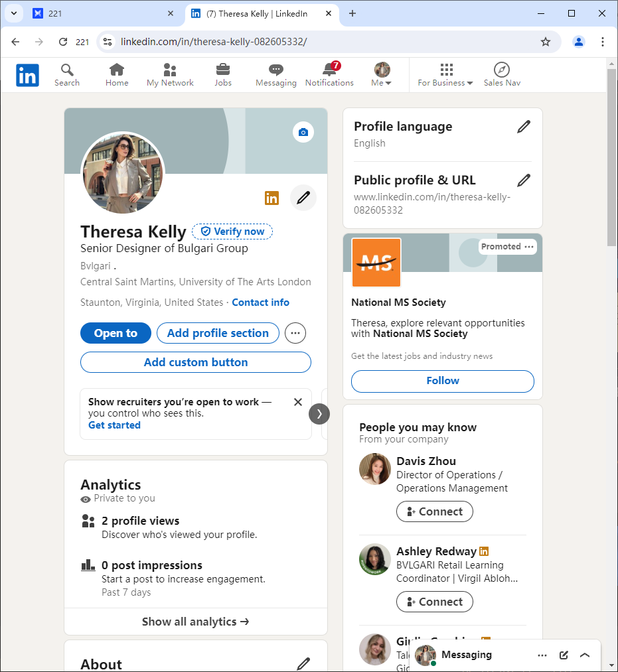Viewport: 618px width, 672px height.
Task: Click Ashley Redway's profile picture
Action: coord(375,559)
